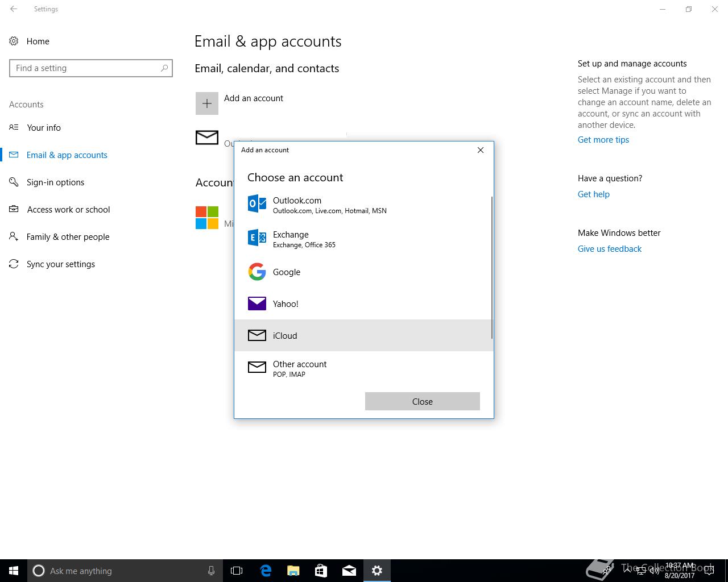Restore down the Settings window
728x582 pixels.
pyautogui.click(x=689, y=9)
